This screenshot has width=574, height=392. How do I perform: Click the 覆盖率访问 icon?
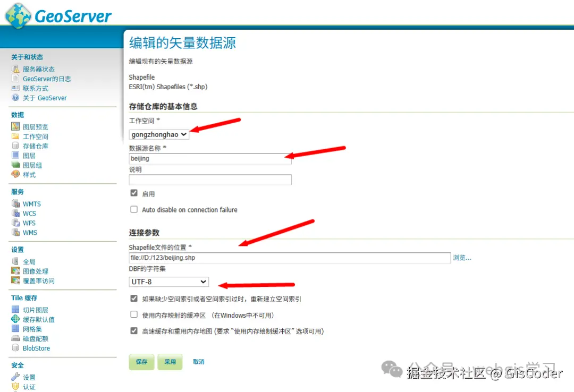[x=15, y=280]
